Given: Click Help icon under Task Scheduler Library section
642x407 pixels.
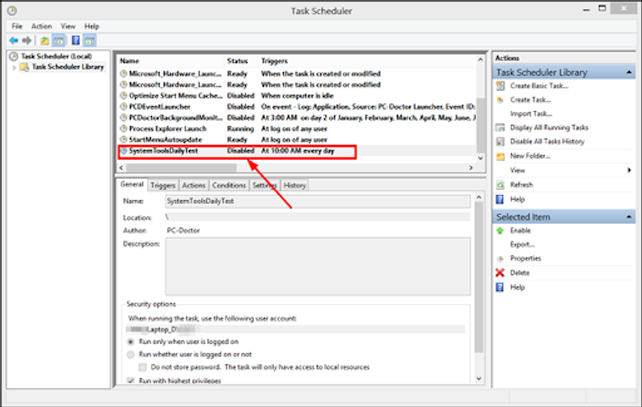Looking at the screenshot, I should click(500, 199).
